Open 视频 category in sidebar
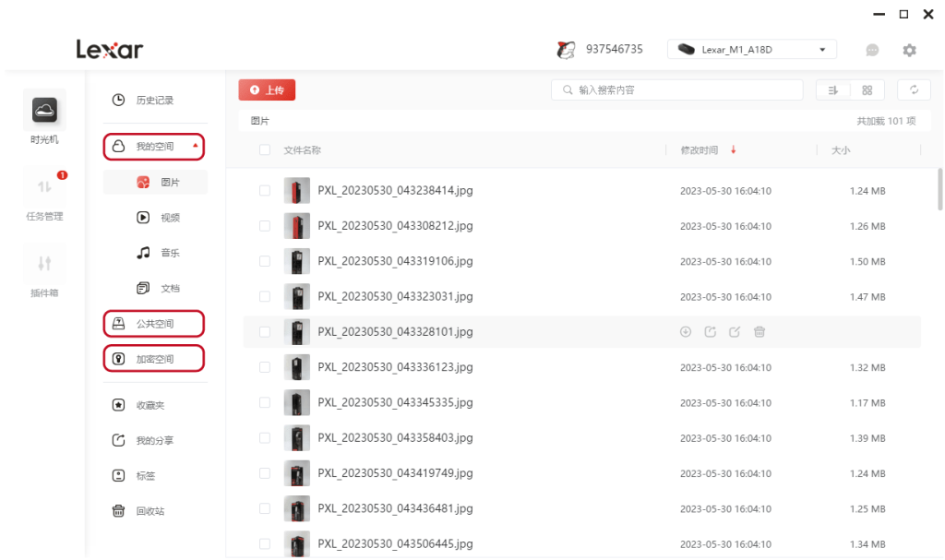 pyautogui.click(x=169, y=218)
